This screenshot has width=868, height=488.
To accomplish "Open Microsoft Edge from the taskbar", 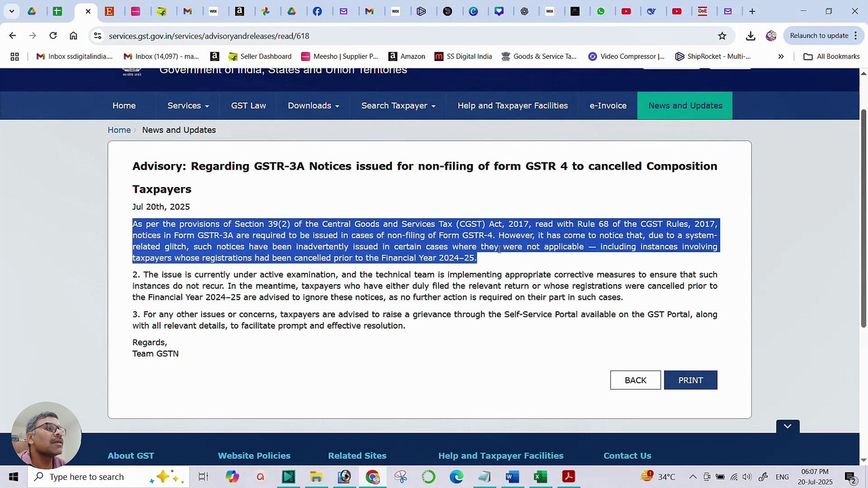I will (456, 477).
